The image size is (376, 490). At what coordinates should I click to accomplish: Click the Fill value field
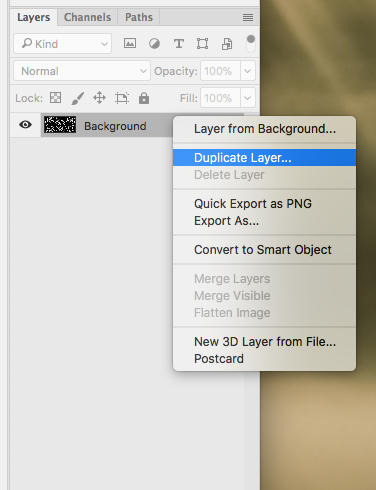tap(220, 98)
